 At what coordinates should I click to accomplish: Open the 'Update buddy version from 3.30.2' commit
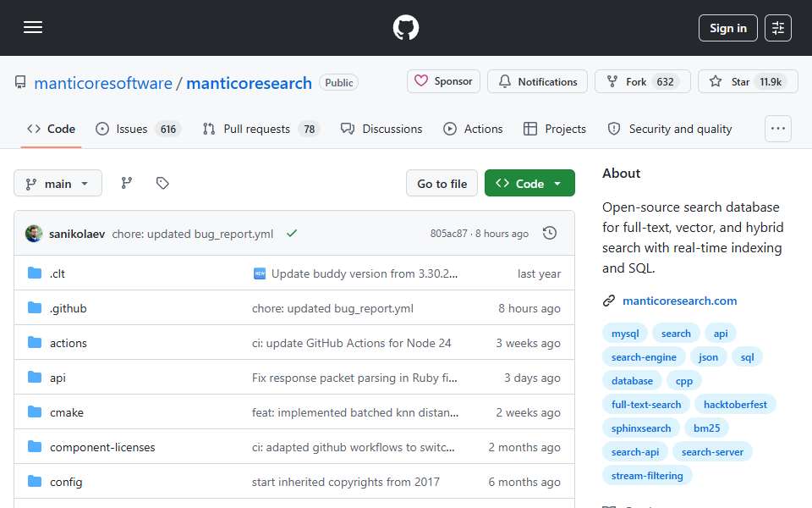[x=365, y=273]
